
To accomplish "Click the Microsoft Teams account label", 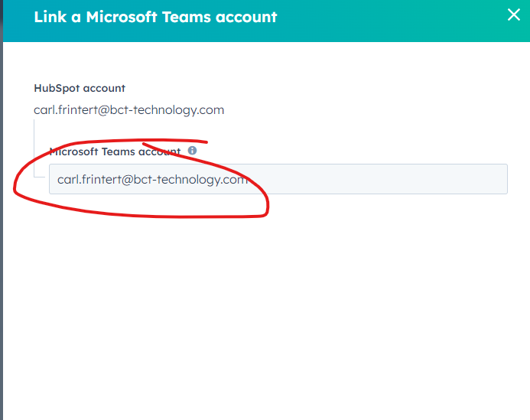I will (x=115, y=151).
